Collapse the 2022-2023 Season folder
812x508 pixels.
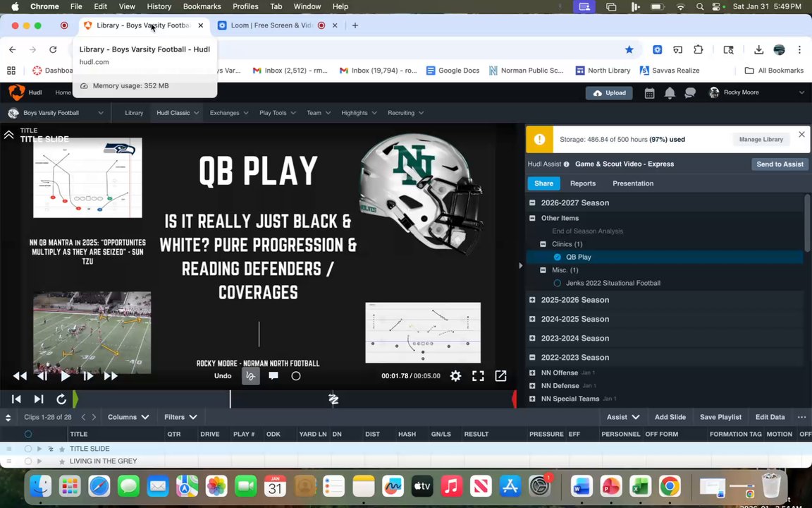[532, 357]
